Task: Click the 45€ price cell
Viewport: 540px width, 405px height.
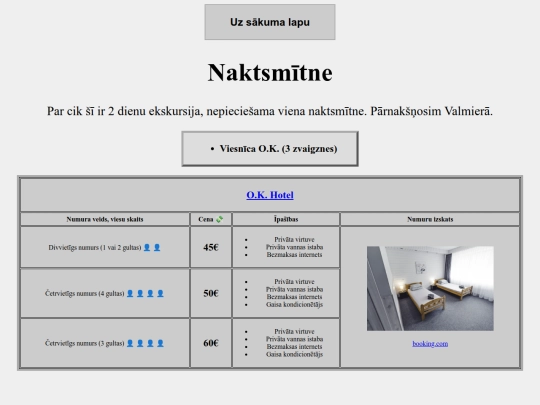Action: [211, 247]
